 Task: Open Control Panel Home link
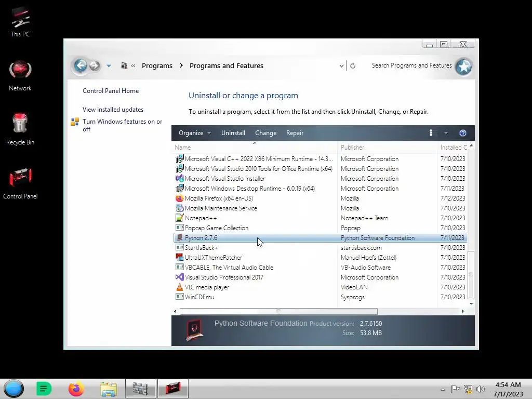click(x=111, y=91)
